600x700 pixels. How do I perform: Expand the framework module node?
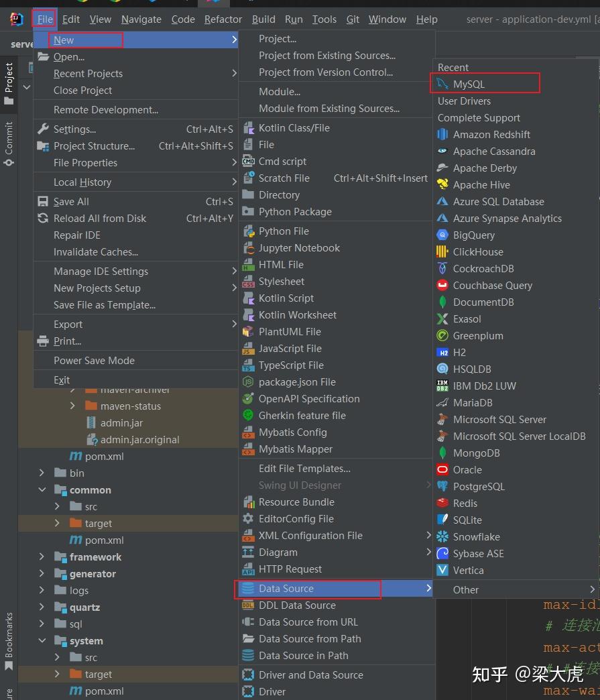42,557
